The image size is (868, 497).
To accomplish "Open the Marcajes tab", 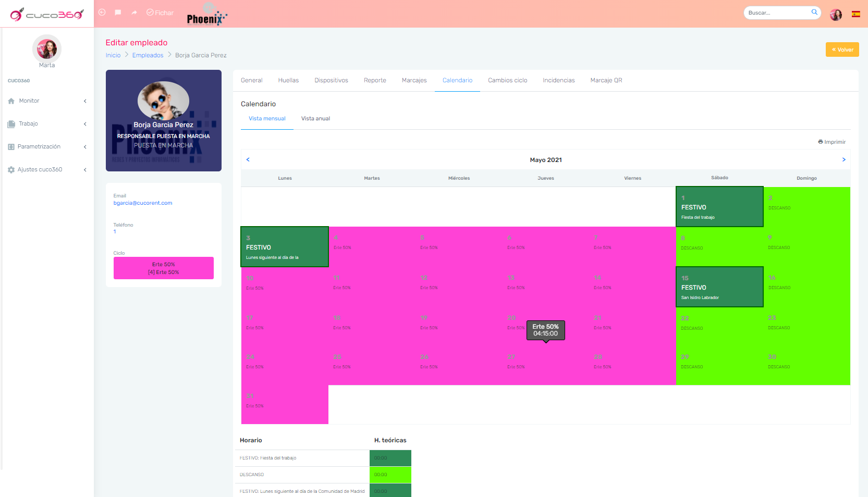I will 414,80.
